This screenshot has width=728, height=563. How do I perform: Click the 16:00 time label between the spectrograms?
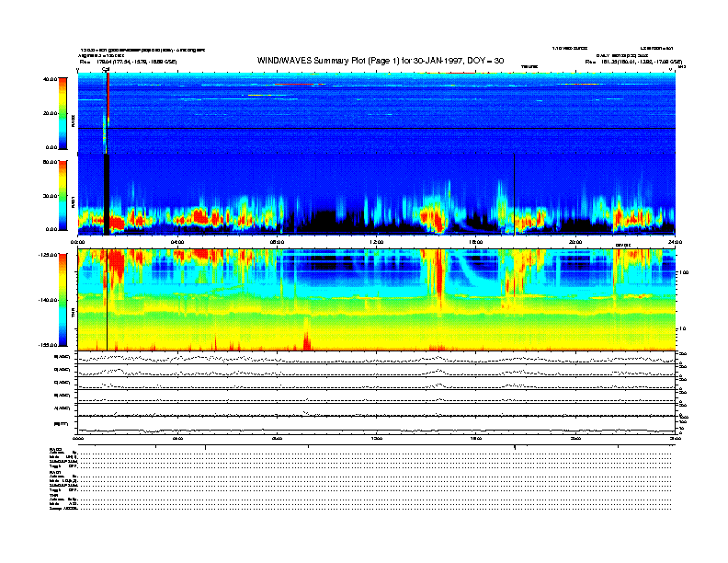click(476, 242)
